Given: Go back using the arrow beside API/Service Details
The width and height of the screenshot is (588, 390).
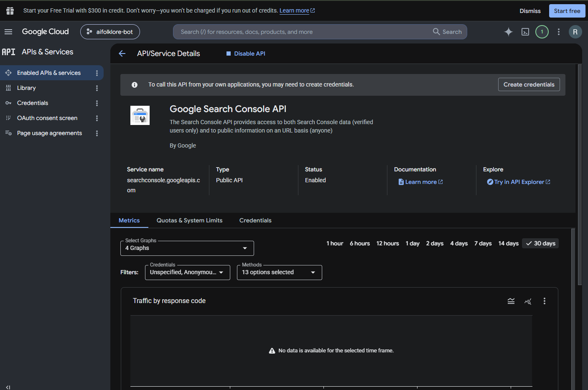Looking at the screenshot, I should (122, 54).
